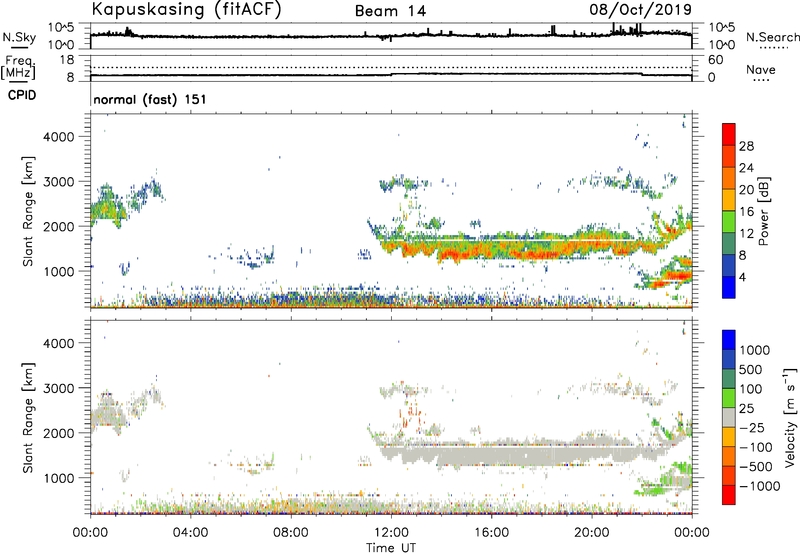800x554 pixels.
Task: Click the "1000" slant range tick on the power panel
Action: [59, 271]
